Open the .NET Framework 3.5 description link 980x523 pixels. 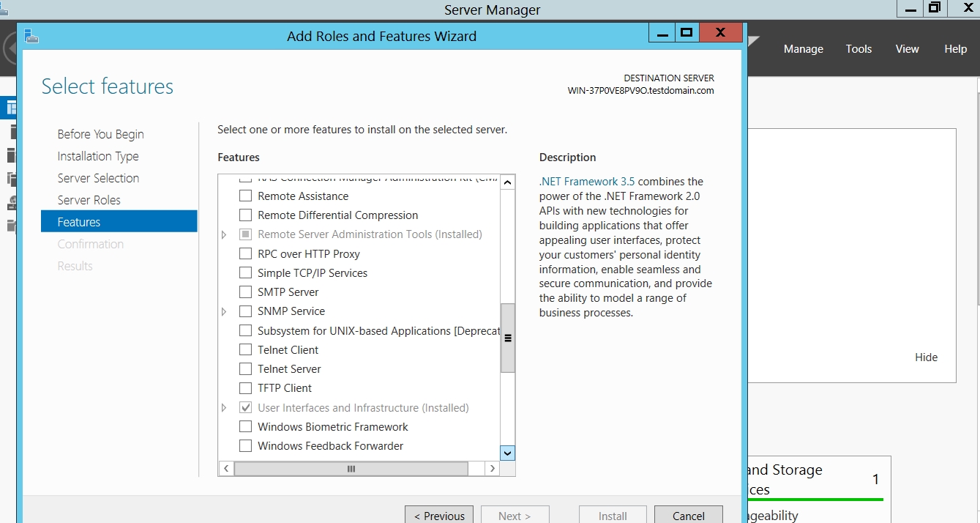(x=587, y=182)
